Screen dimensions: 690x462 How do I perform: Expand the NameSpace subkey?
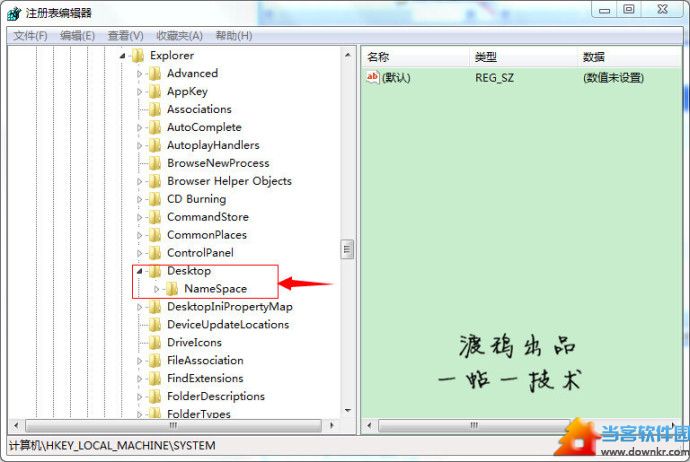point(157,289)
